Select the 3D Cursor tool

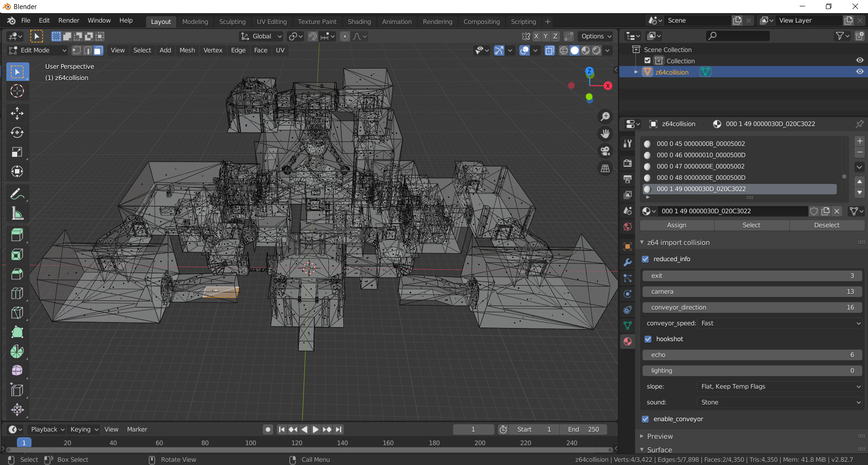click(17, 91)
